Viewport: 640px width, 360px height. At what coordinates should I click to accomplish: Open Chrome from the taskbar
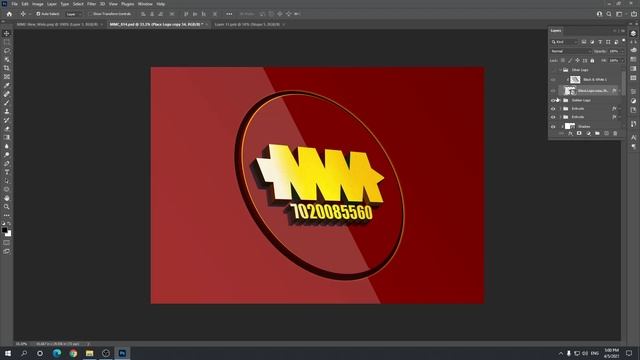click(x=73, y=353)
